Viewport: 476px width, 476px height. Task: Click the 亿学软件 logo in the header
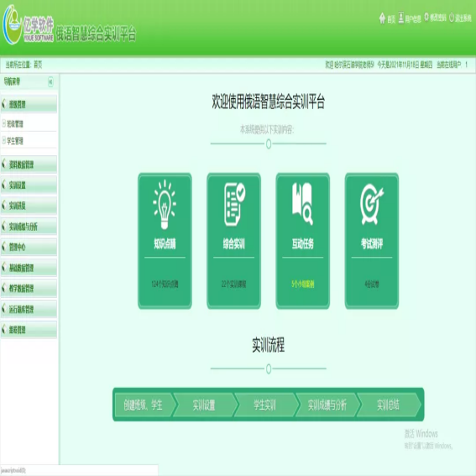(28, 26)
